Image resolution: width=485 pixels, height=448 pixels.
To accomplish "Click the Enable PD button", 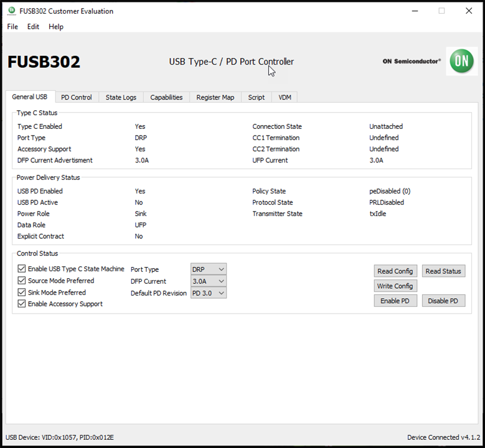I will tap(395, 301).
